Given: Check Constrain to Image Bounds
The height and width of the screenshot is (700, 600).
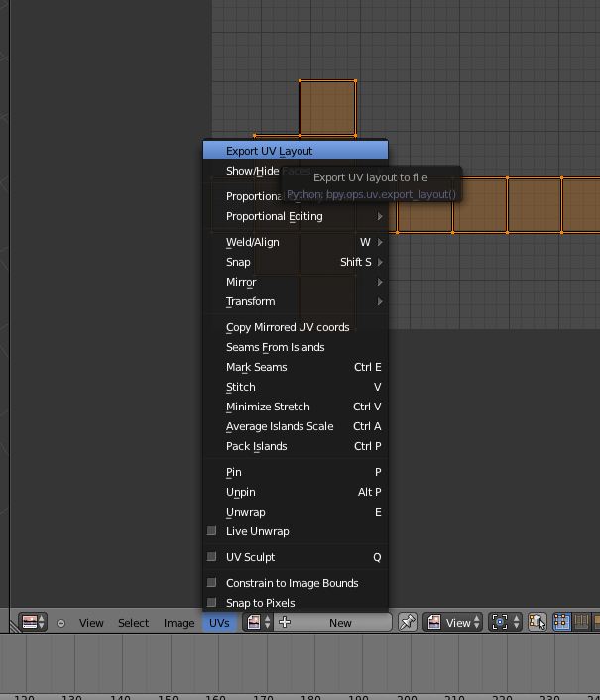Looking at the screenshot, I should tap(211, 583).
